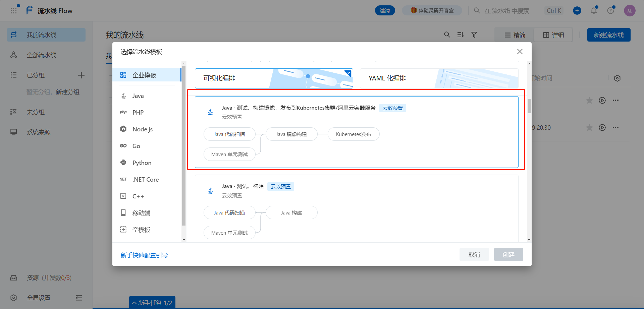The width and height of the screenshot is (644, 309).
Task: Close the template selection dialog
Action: (520, 52)
